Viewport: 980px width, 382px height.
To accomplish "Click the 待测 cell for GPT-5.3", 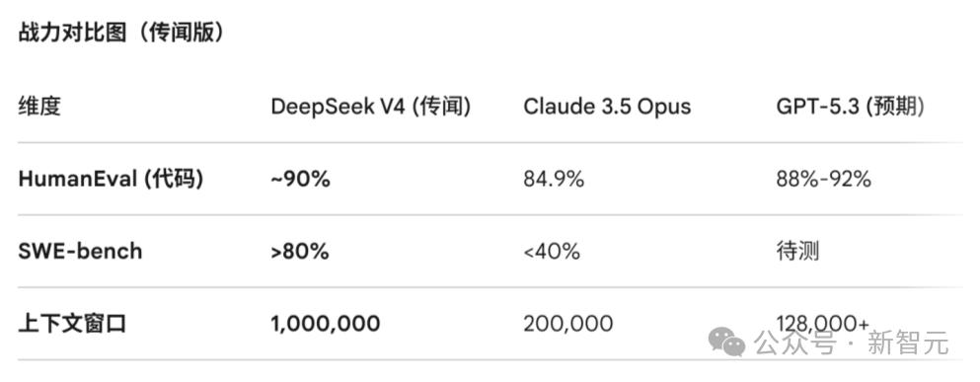I will click(797, 252).
